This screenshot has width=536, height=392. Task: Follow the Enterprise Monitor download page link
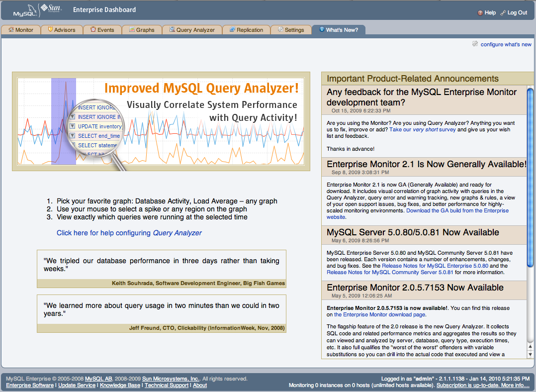coord(379,314)
